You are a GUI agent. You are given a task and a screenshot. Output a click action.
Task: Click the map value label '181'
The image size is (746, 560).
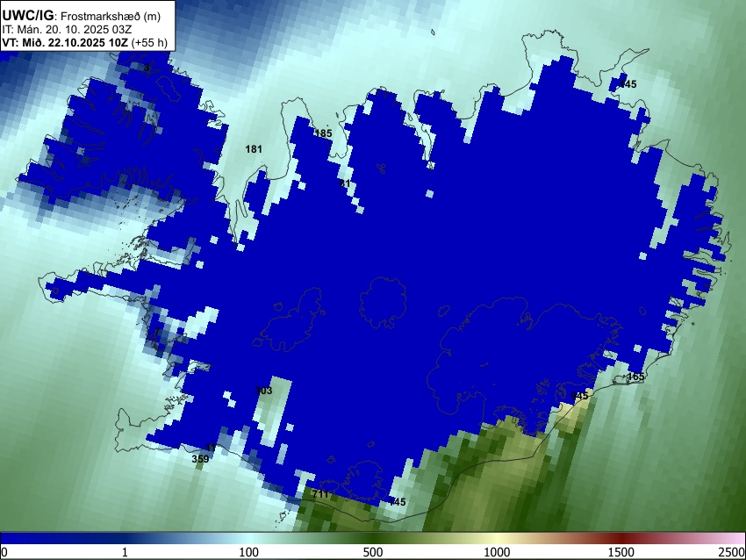click(254, 149)
